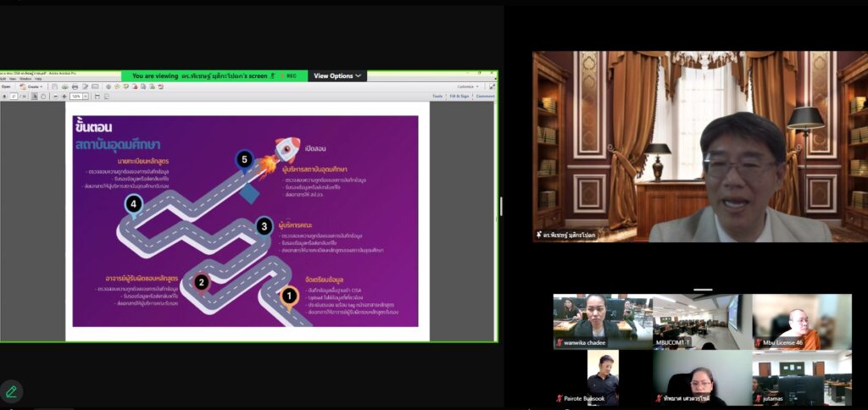Open the Comment pane in Acrobat

[x=485, y=97]
